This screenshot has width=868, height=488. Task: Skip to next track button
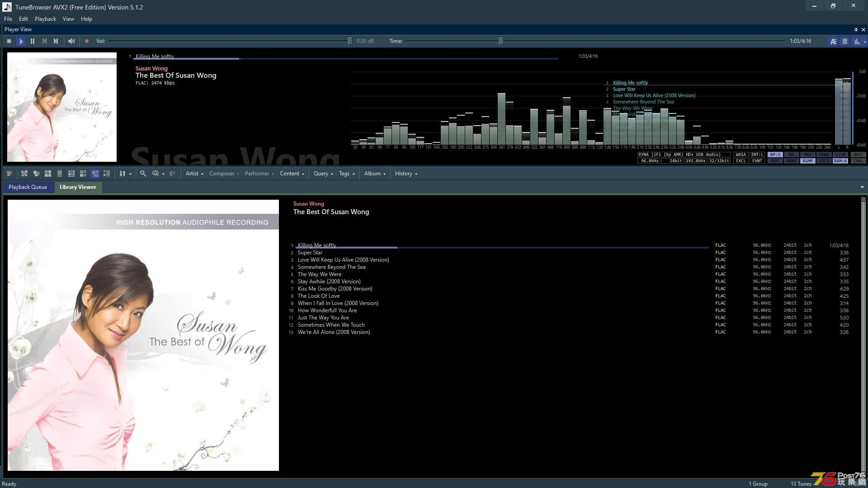pyautogui.click(x=56, y=41)
